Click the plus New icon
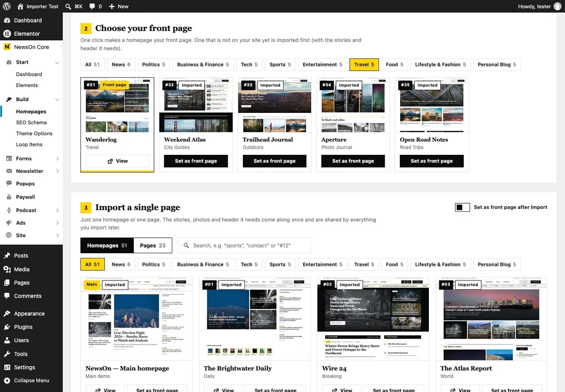Viewport: 565px width, 392px height. click(x=112, y=7)
